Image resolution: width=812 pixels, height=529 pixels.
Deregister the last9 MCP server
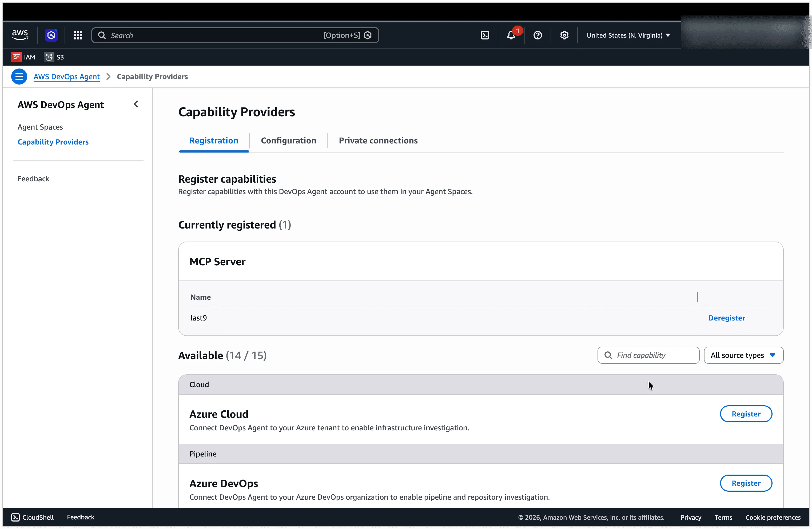727,318
